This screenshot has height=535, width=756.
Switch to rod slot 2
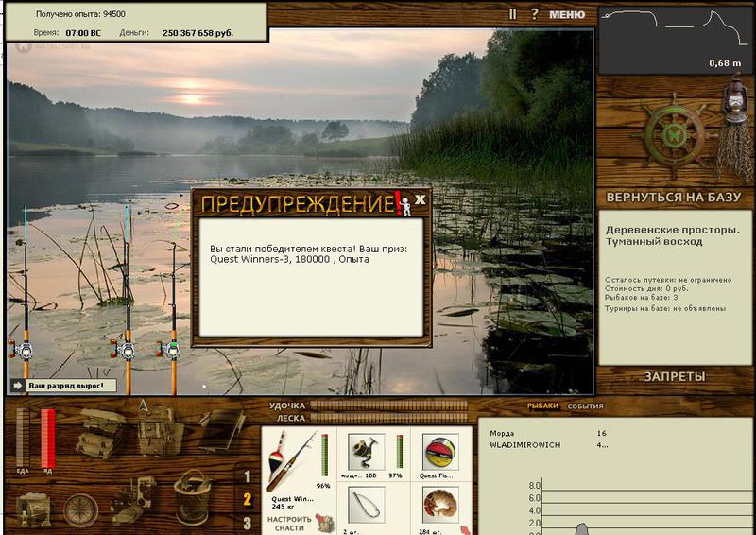248,500
